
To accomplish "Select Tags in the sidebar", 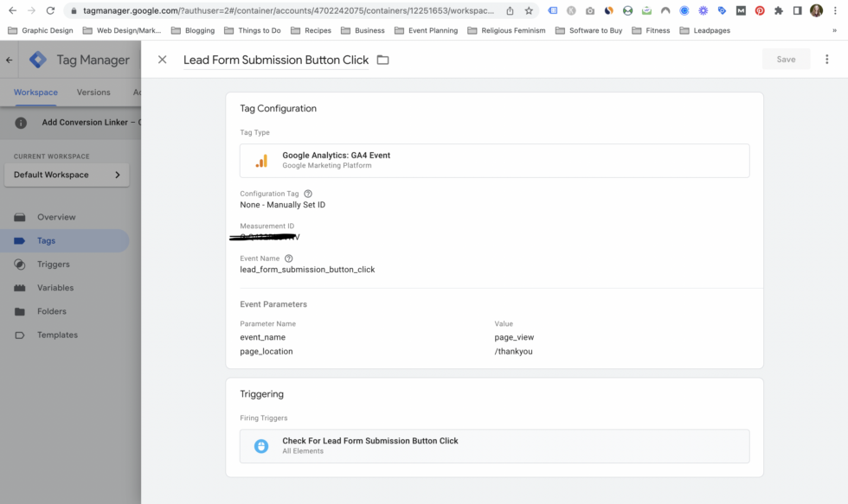I will click(65, 241).
